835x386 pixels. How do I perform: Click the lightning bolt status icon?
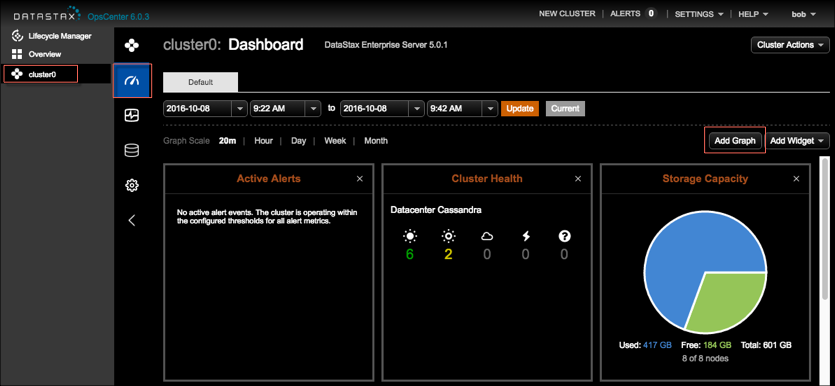click(526, 236)
